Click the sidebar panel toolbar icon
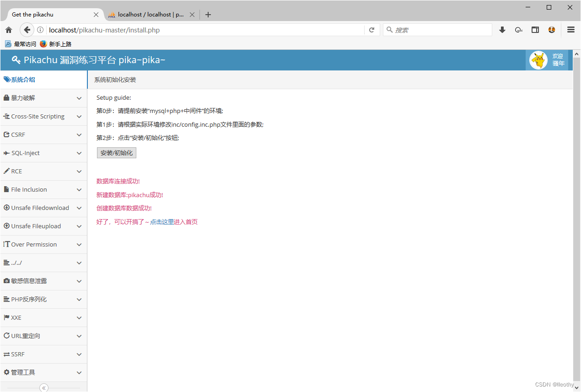The image size is (581, 392). 535,30
